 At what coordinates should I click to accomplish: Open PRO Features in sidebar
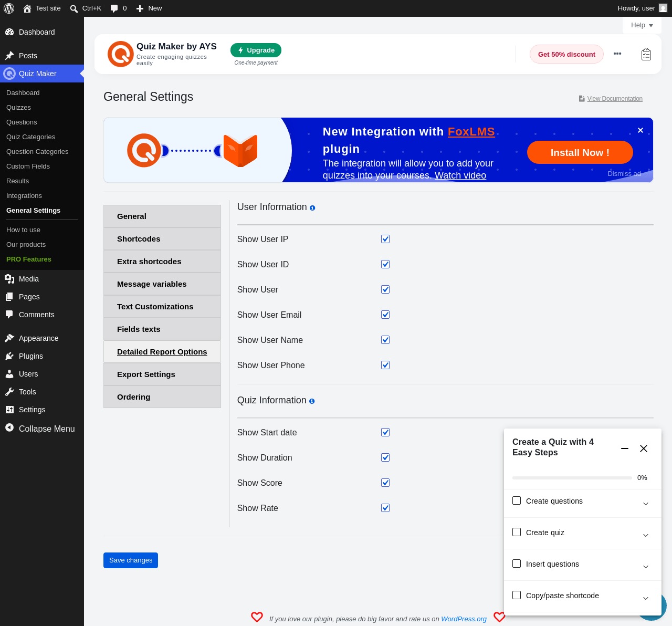pos(29,259)
